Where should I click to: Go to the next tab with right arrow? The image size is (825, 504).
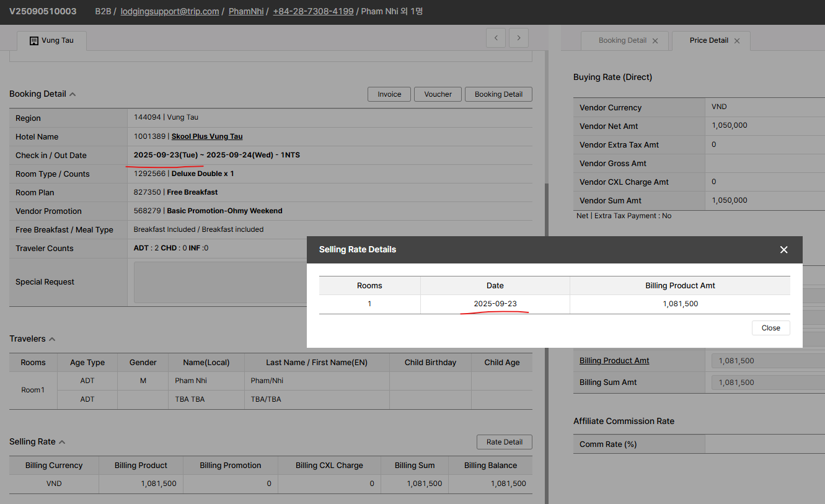click(x=519, y=38)
